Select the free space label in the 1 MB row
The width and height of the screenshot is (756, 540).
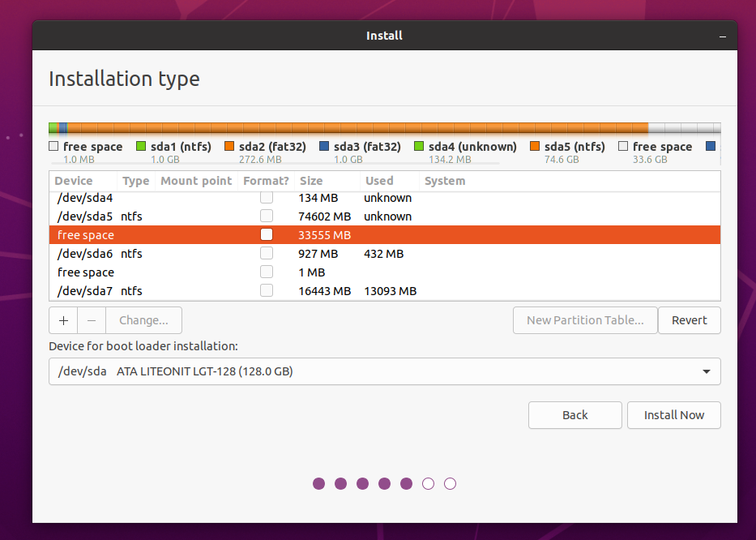coord(86,272)
